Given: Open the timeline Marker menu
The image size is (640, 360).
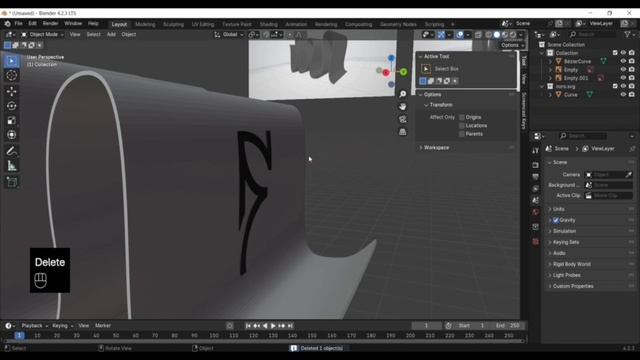Looking at the screenshot, I should coord(103,326).
